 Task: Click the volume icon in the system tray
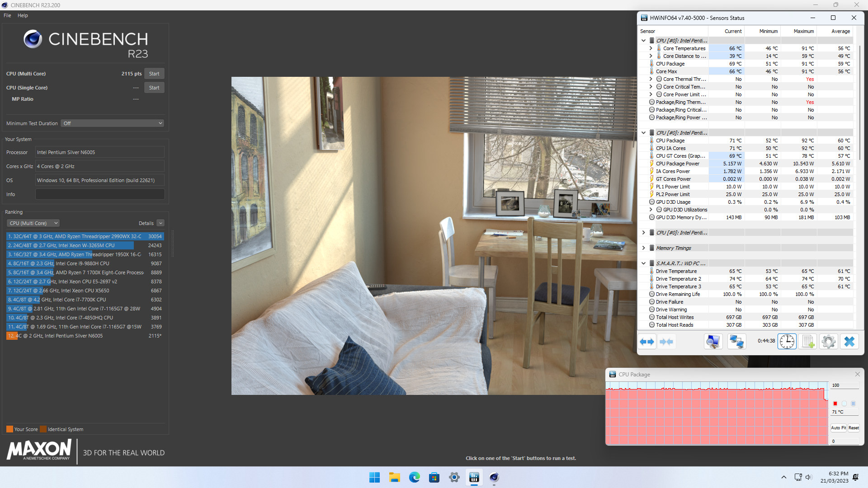809,477
